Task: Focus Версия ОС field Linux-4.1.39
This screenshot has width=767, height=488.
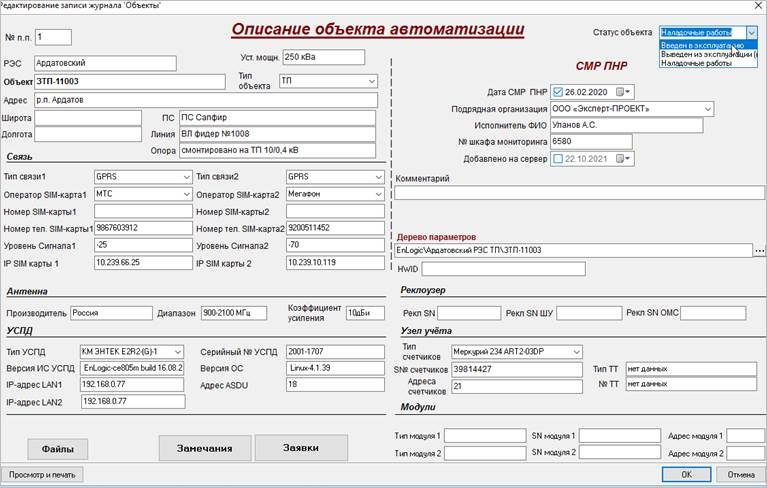Action: [335, 368]
